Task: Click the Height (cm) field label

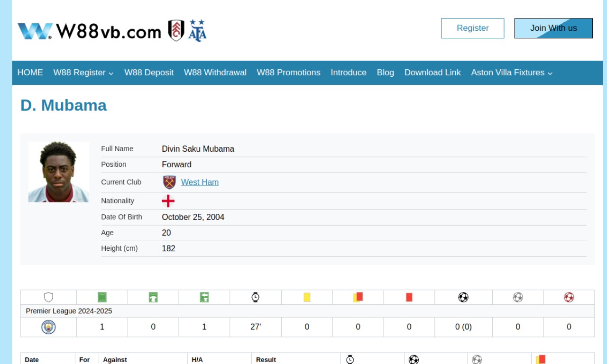Action: (120, 248)
